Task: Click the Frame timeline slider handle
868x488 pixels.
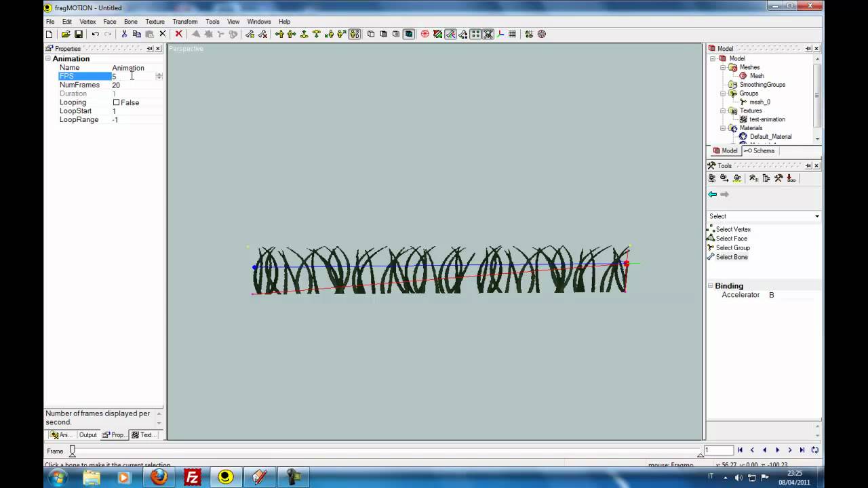Action: pyautogui.click(x=73, y=451)
